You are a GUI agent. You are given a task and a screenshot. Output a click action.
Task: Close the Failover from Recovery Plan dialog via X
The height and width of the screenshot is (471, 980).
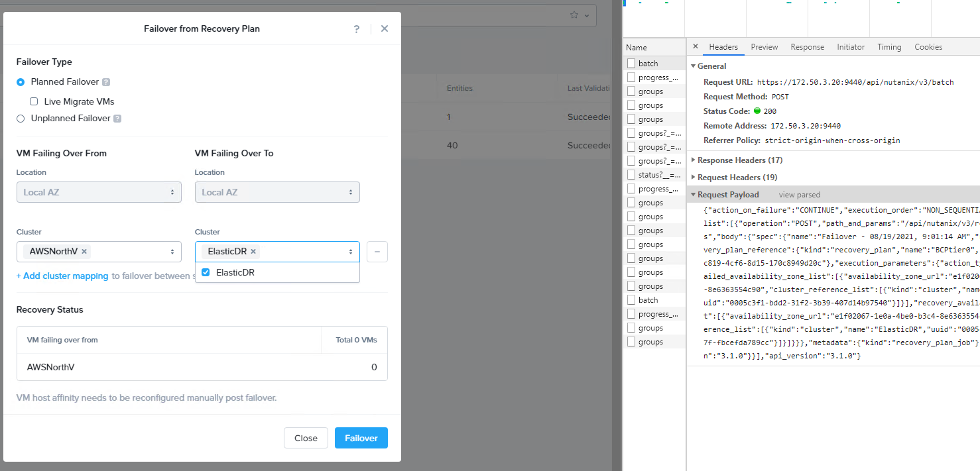[x=385, y=29]
